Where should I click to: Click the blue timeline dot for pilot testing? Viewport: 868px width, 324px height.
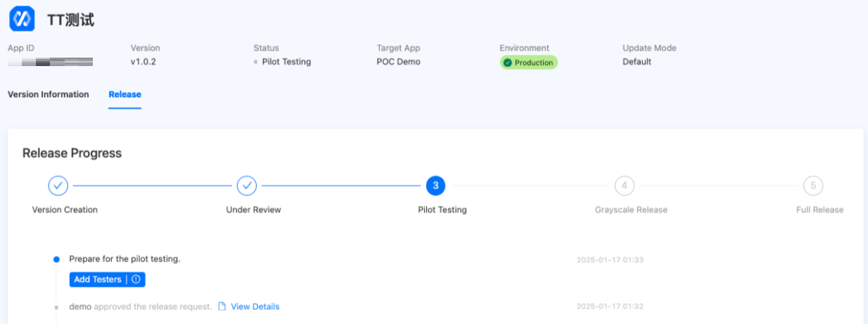(56, 259)
